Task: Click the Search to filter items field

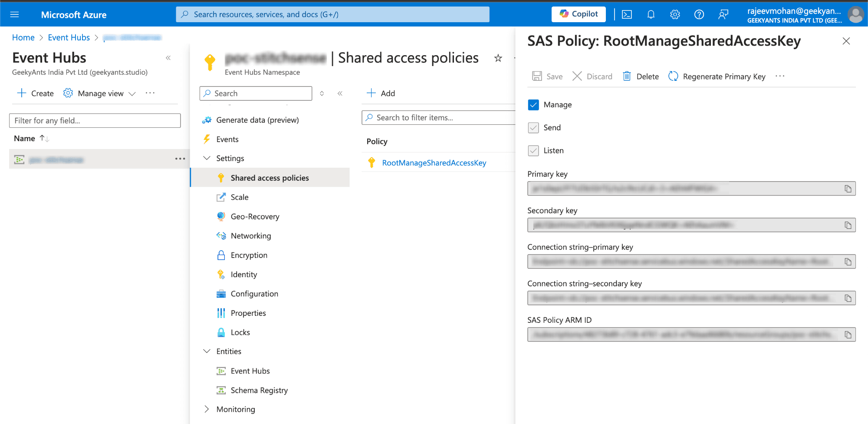Action: 438,118
